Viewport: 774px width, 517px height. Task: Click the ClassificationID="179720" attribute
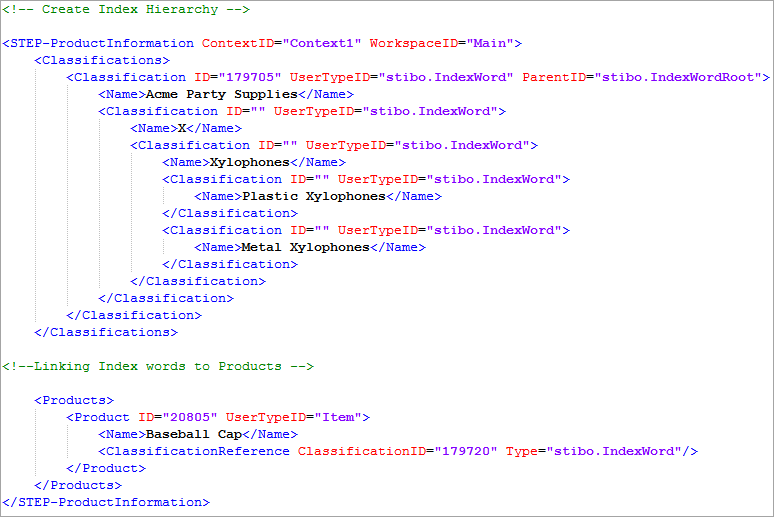point(398,451)
